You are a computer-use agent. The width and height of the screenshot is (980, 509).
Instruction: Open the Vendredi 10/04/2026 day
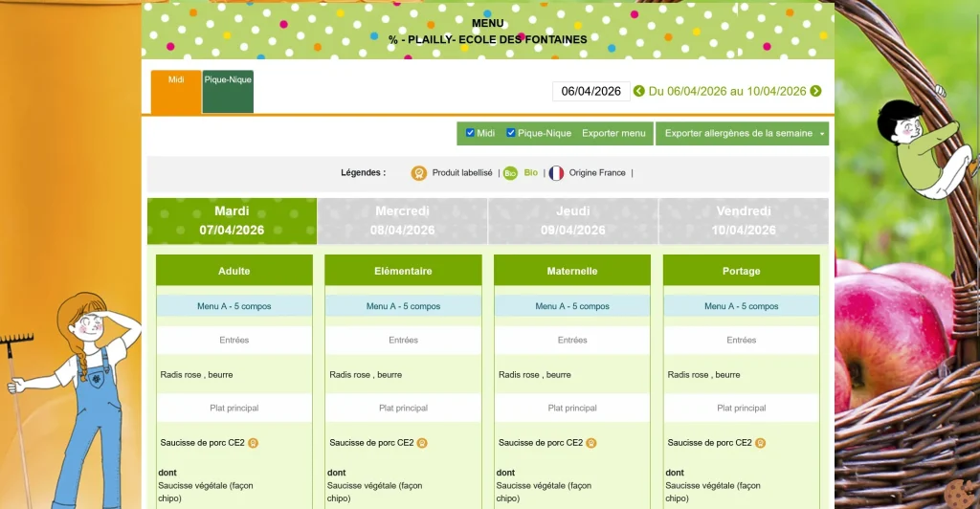(x=743, y=221)
